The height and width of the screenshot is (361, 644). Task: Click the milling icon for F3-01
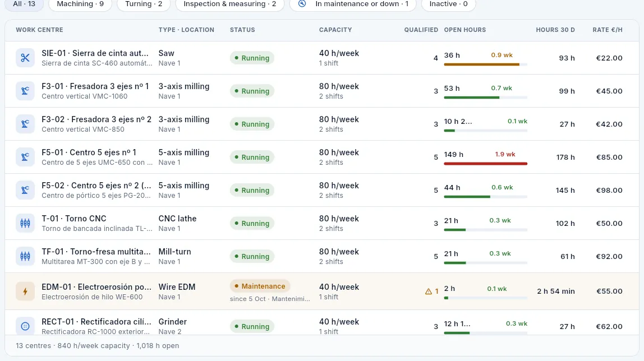click(x=25, y=91)
